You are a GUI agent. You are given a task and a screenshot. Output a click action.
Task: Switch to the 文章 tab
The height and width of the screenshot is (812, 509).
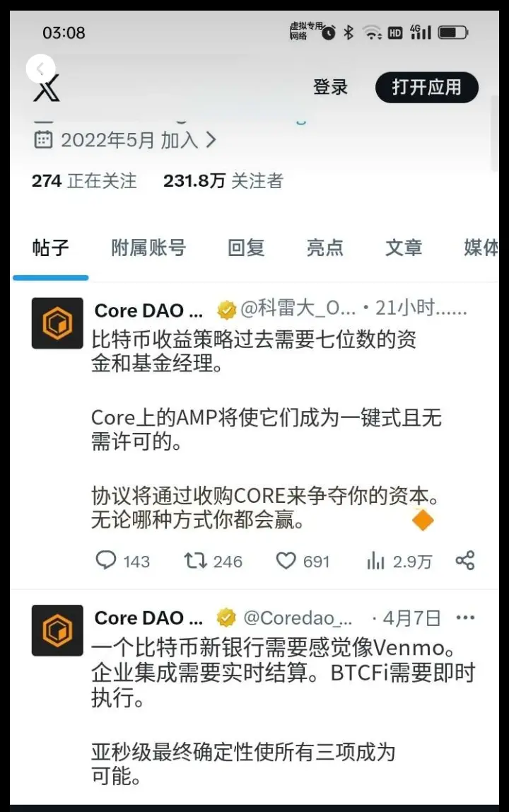pos(404,248)
